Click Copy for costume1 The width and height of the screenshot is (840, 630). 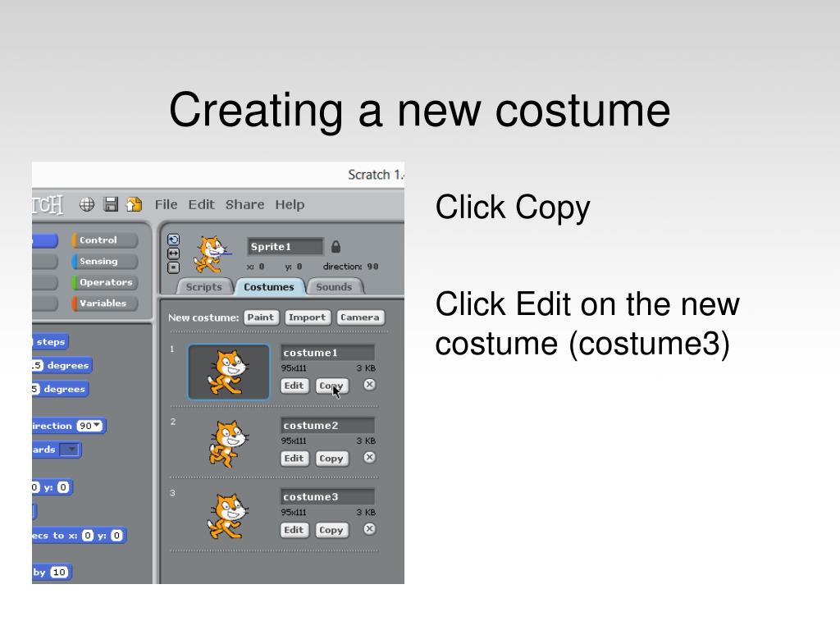click(x=331, y=386)
